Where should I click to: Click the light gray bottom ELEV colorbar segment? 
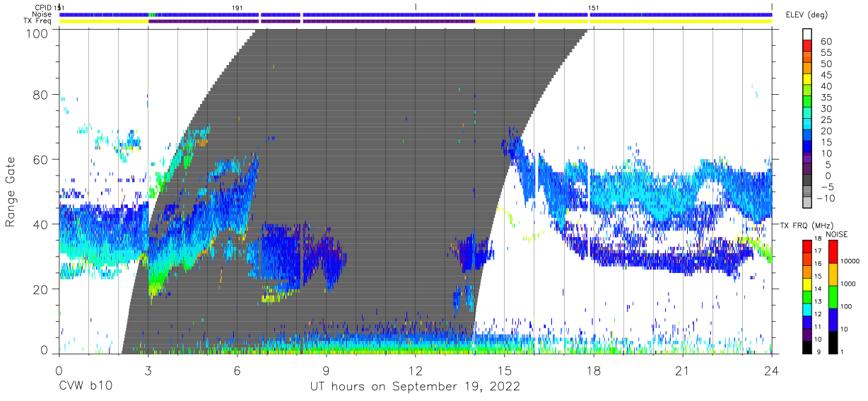[807, 203]
